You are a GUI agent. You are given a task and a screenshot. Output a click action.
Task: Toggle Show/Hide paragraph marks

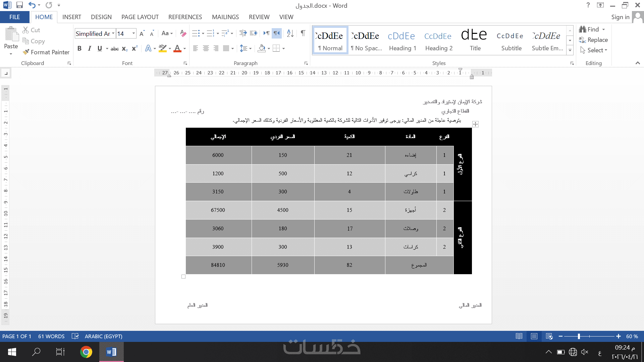[x=303, y=33]
